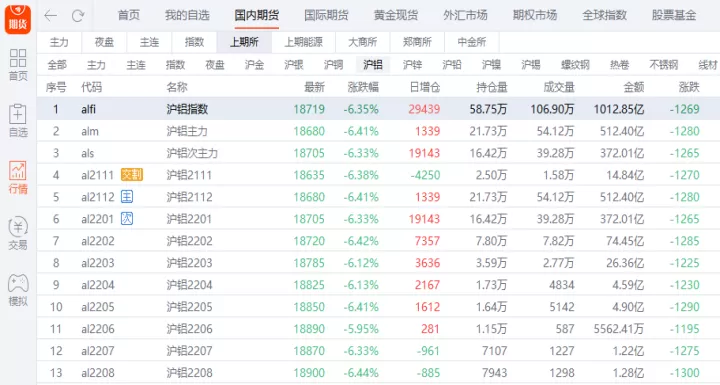
Task: Open 交易 in the left sidebar
Action: point(18,234)
